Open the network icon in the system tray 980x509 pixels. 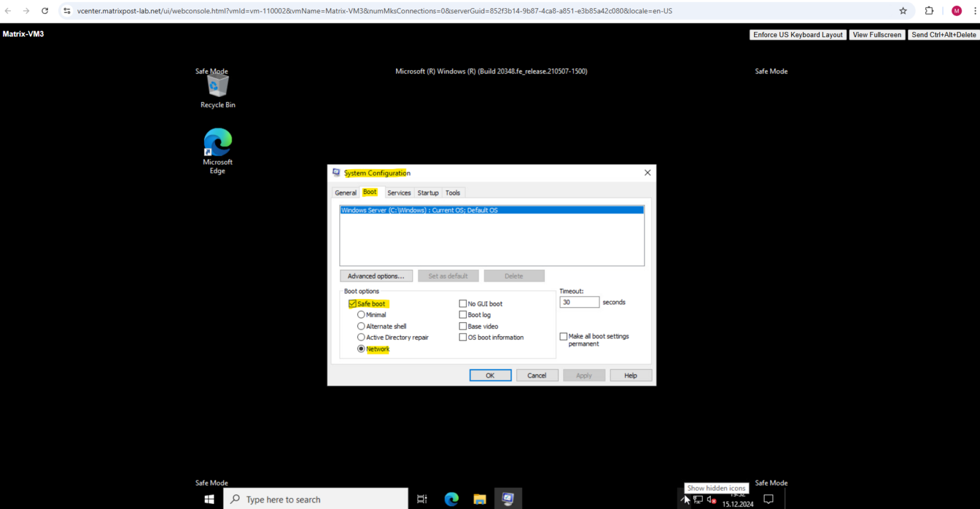click(x=697, y=499)
